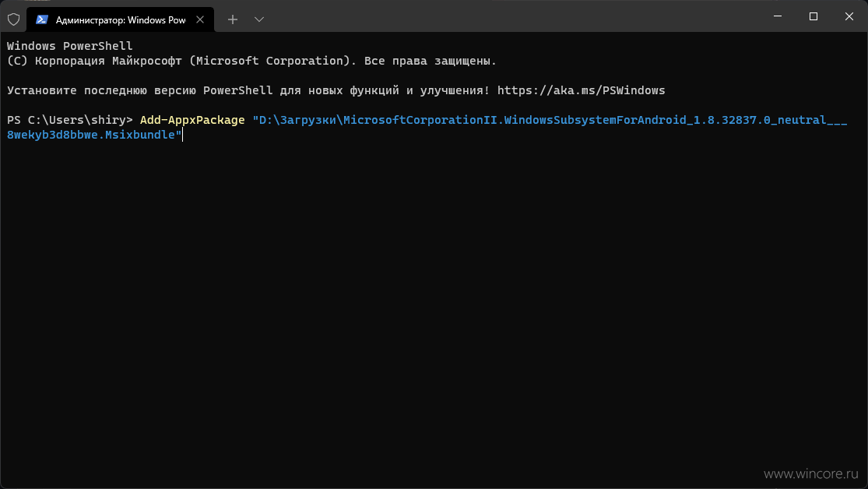Select the Администратор: Windows PowerShell tab
Viewport: 868px width, 489px height.
[x=120, y=19]
